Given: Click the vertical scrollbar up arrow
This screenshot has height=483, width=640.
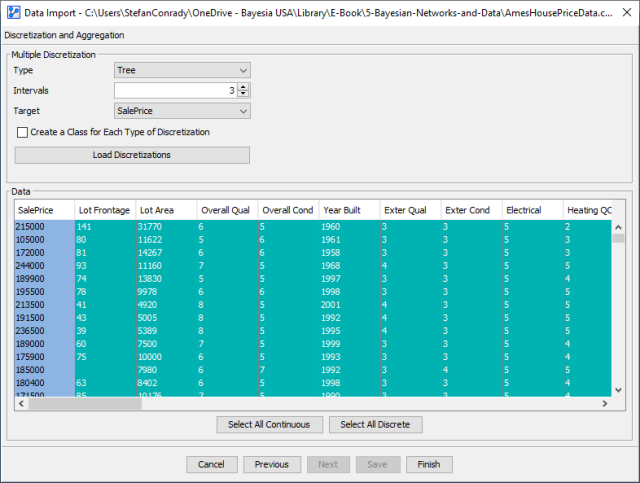Looking at the screenshot, I should (x=618, y=227).
